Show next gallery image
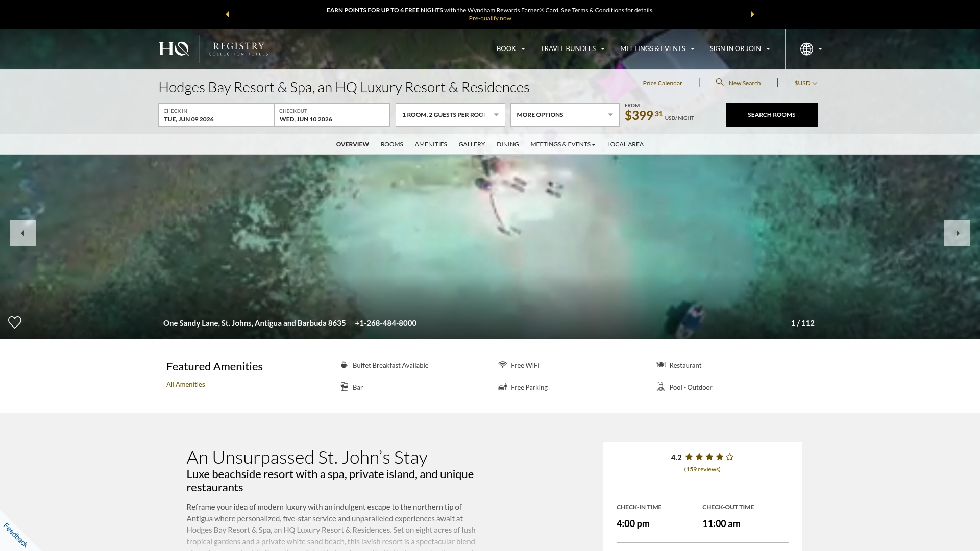Viewport: 980px width, 551px height. (957, 233)
